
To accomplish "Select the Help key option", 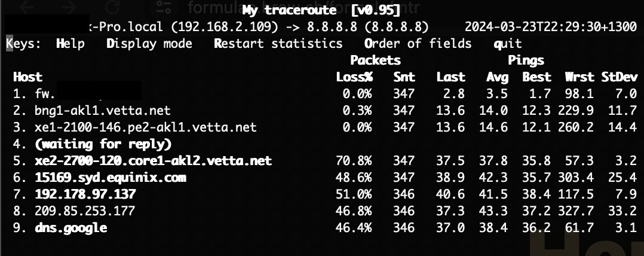I will pyautogui.click(x=70, y=44).
